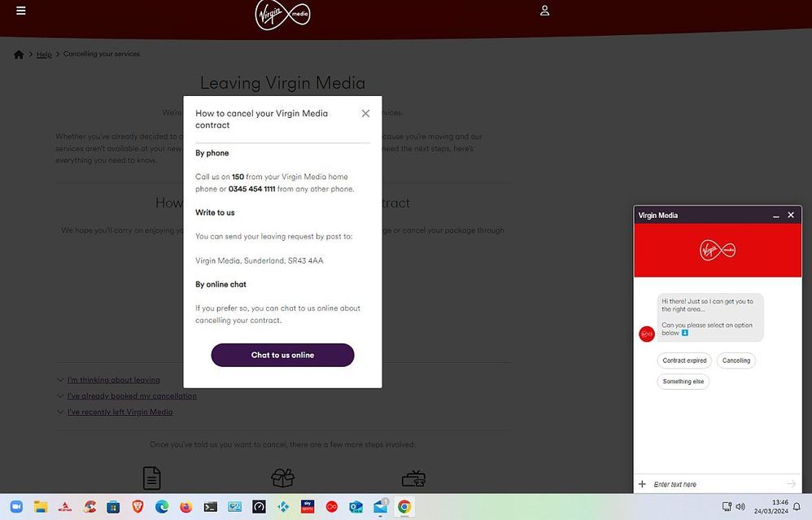Image resolution: width=812 pixels, height=520 pixels.
Task: Open Sky Sports app from the taskbar
Action: [308, 506]
